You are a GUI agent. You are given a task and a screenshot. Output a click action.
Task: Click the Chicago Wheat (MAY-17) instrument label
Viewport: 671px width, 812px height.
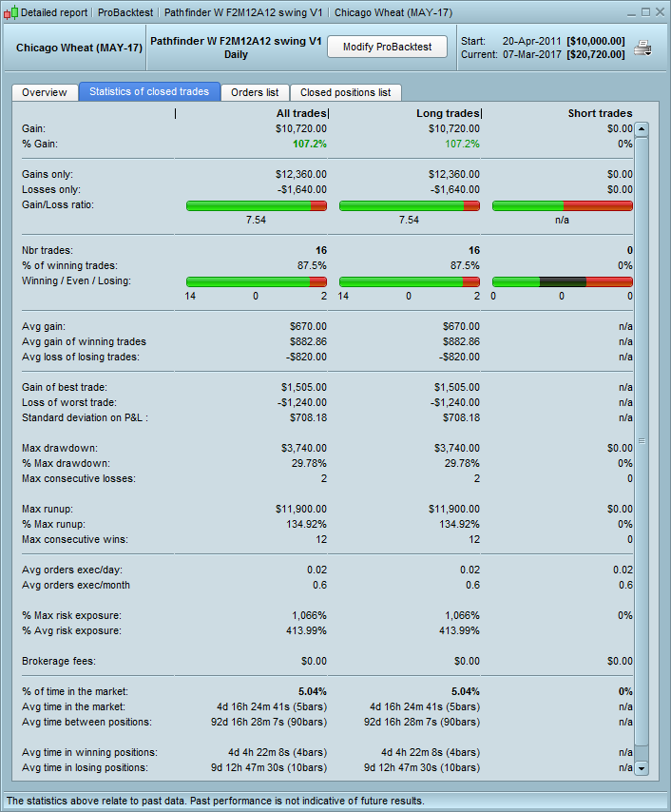point(79,48)
